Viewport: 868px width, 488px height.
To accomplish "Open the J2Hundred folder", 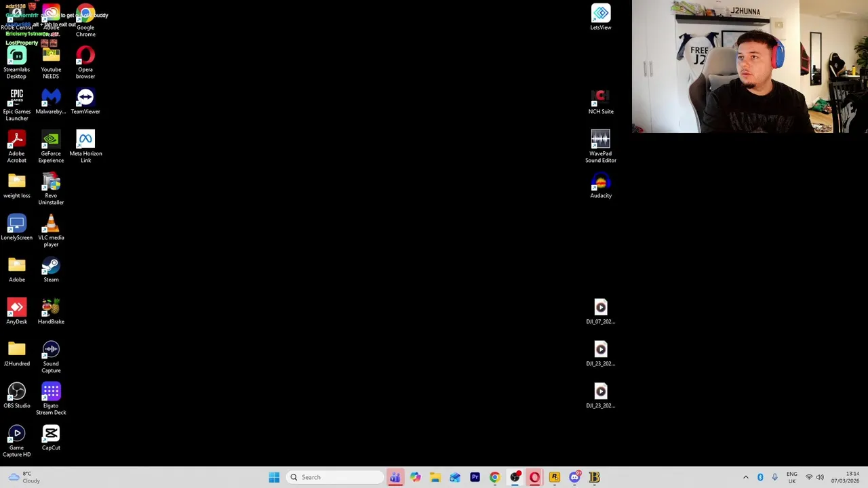I will (16, 354).
